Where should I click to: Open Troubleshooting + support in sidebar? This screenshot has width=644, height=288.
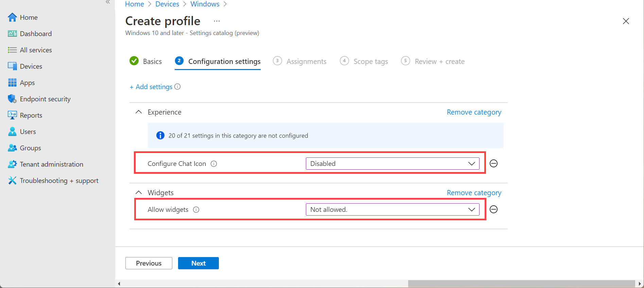pos(59,181)
